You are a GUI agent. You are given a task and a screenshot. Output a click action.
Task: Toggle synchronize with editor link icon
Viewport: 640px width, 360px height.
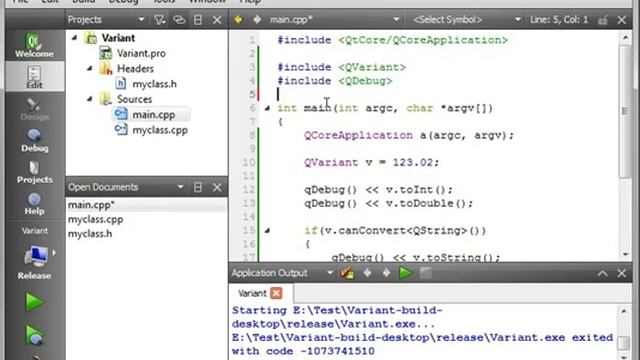pyautogui.click(x=179, y=20)
